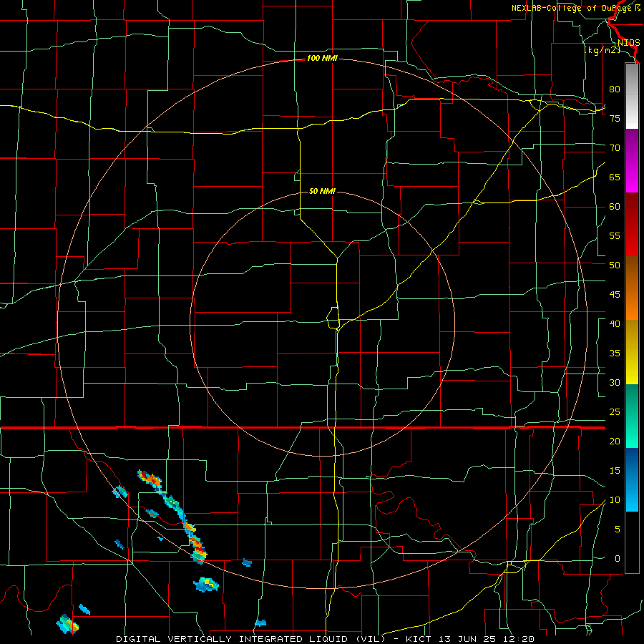
Task: Click the legend value 40
Action: tap(615, 323)
